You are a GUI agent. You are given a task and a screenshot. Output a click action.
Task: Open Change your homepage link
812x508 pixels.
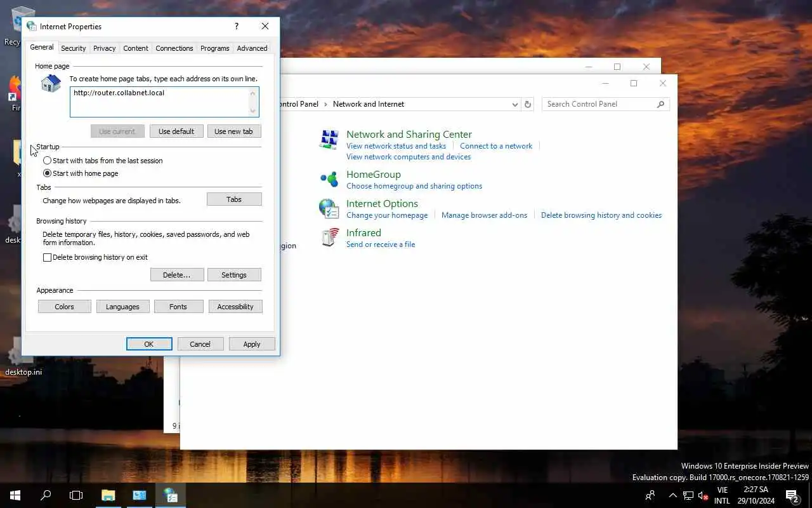(387, 215)
